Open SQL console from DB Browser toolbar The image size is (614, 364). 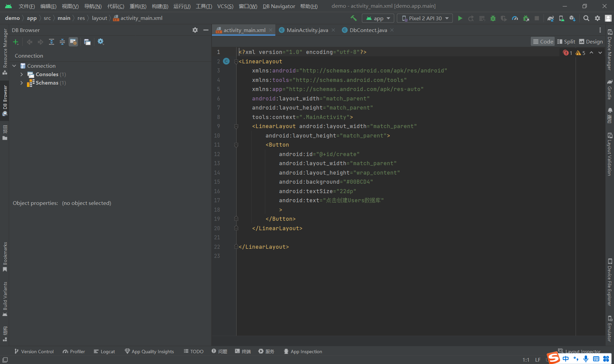[87, 42]
